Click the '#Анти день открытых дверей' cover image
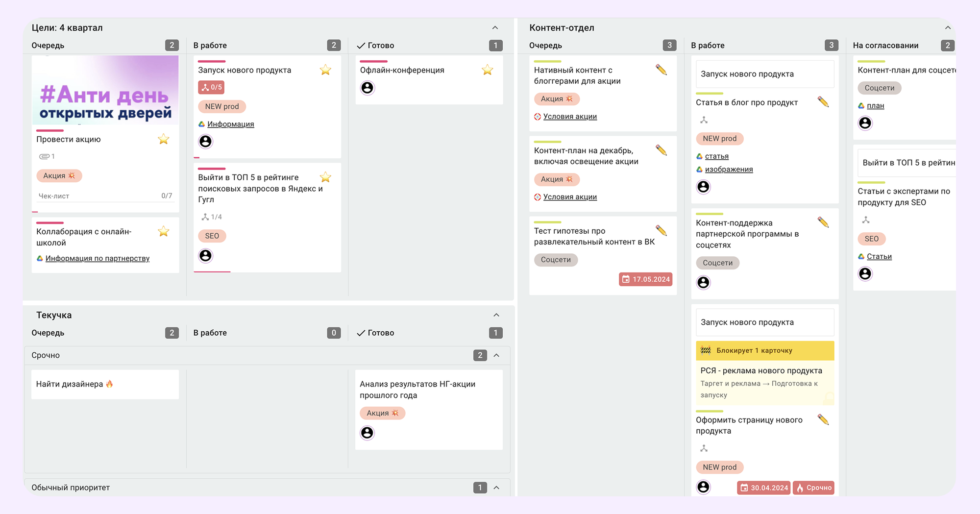 [105, 90]
